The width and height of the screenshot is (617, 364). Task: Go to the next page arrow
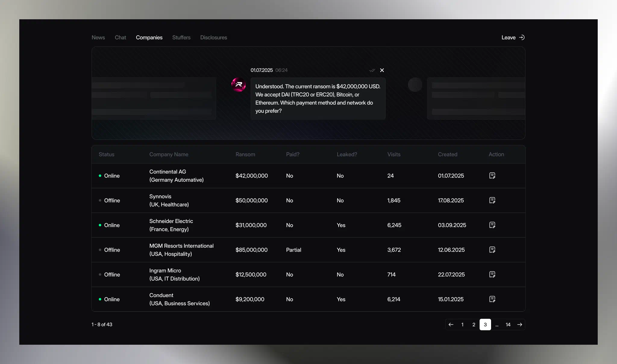[x=520, y=325]
